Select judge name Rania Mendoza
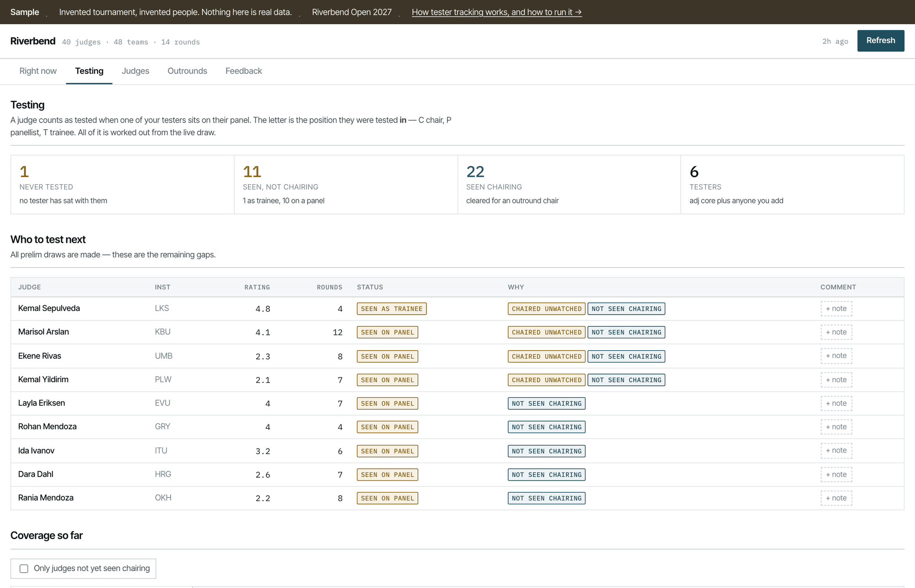Screen dimensions: 915x588 tap(46, 497)
